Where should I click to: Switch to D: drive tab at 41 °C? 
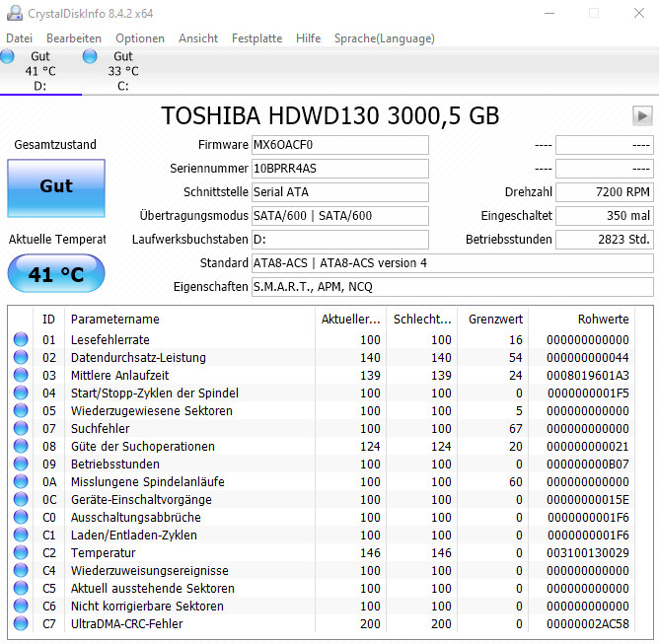pyautogui.click(x=40, y=71)
